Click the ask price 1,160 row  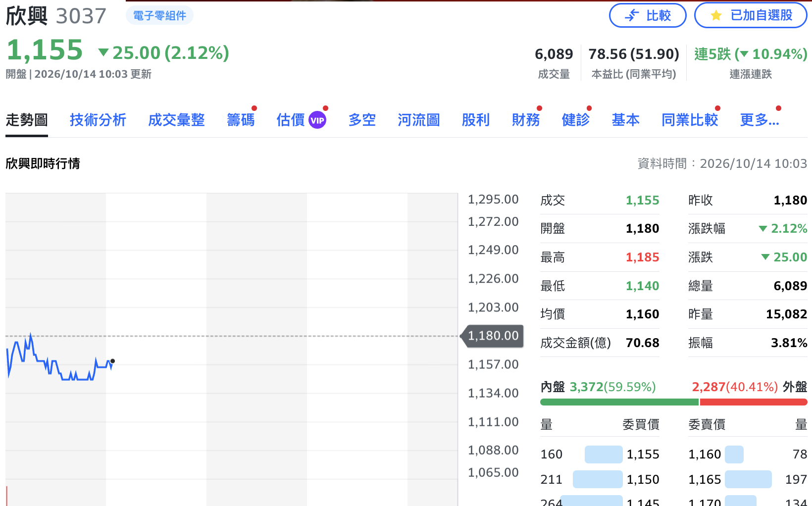pos(748,454)
